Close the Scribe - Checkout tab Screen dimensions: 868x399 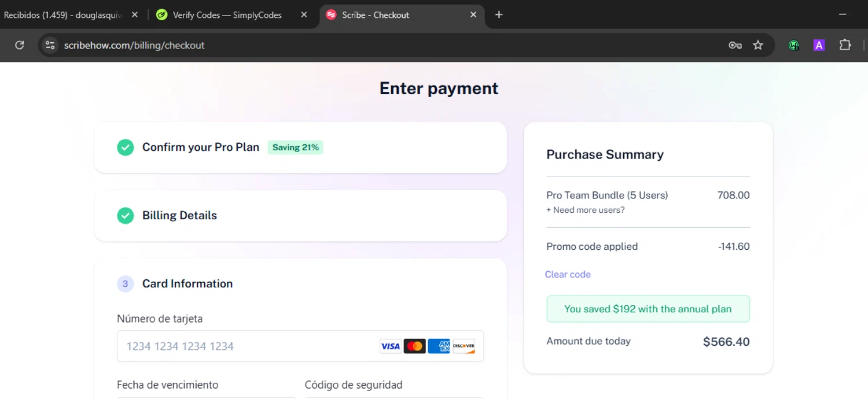click(x=473, y=15)
